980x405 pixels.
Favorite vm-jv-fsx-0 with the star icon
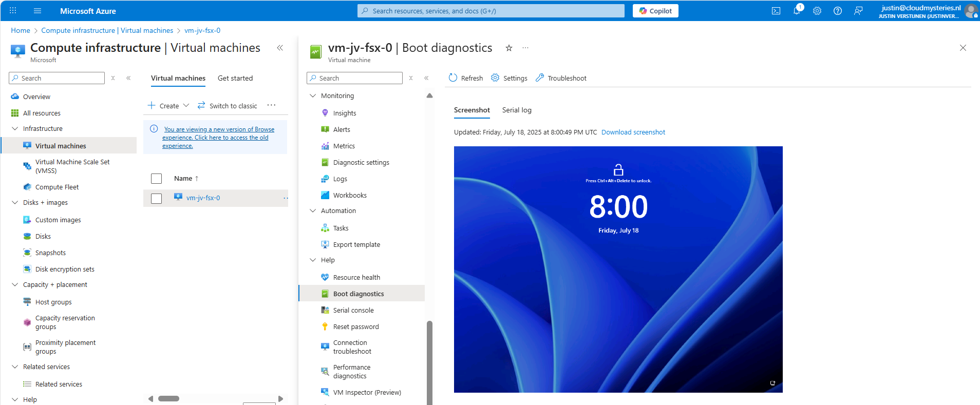[x=508, y=48]
